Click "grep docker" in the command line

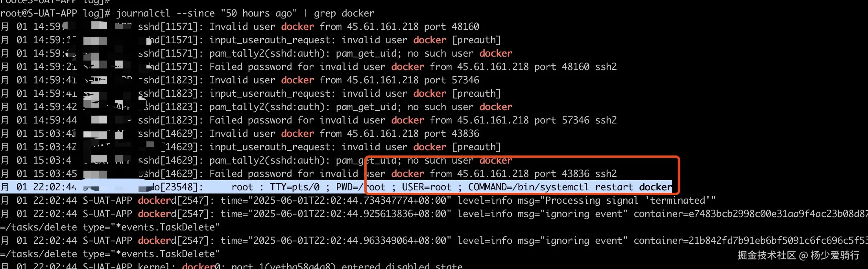pyautogui.click(x=344, y=13)
